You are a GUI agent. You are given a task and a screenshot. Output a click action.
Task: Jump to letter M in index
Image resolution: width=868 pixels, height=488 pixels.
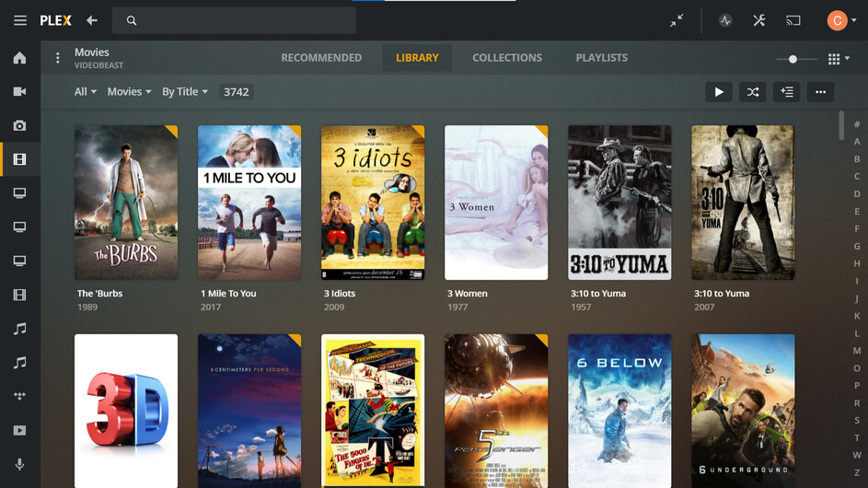click(x=857, y=351)
